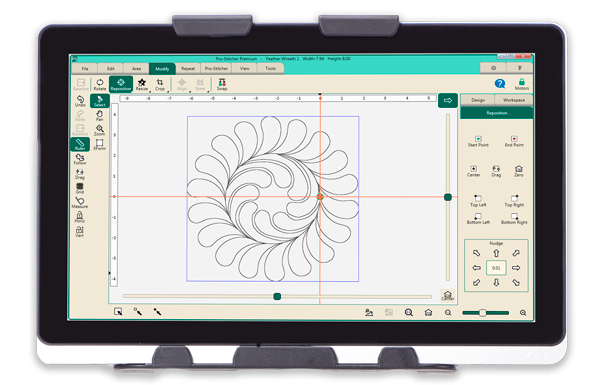Image resolution: width=600 pixels, height=385 pixels.
Task: Click the Zero home icon in Reposition panel
Action: [518, 171]
